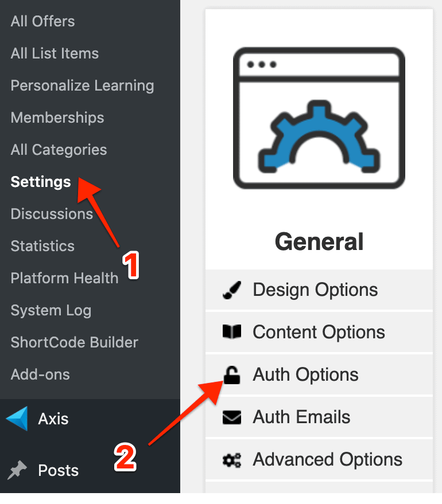The image size is (442, 504).
Task: Select All Categories in sidebar
Action: pyautogui.click(x=59, y=150)
